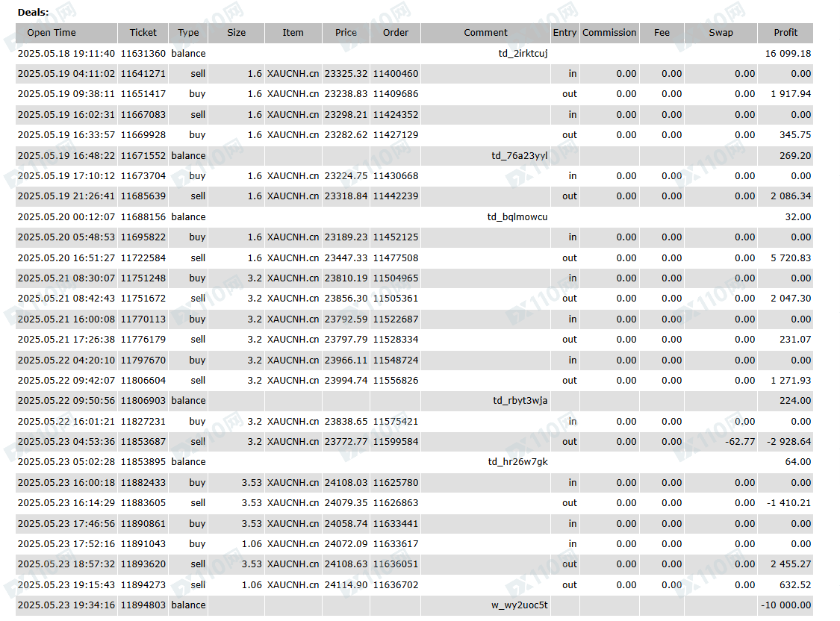Click comment td_2irktcuj

point(523,54)
